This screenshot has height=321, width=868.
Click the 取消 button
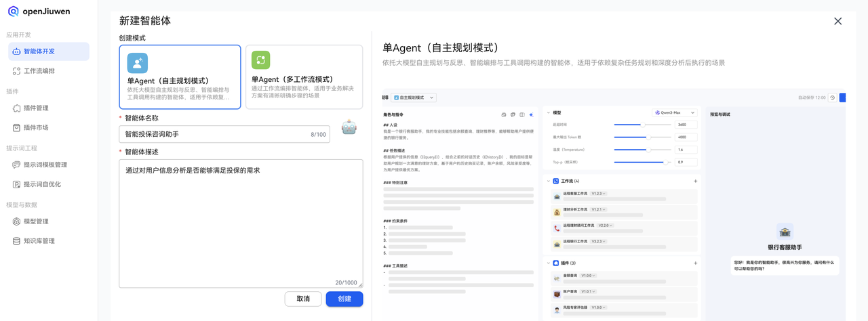pos(303,299)
